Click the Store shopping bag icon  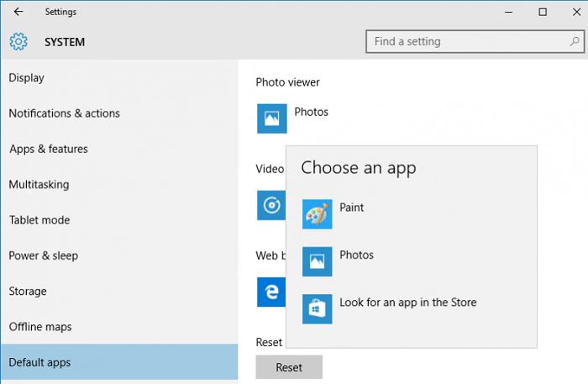318,309
